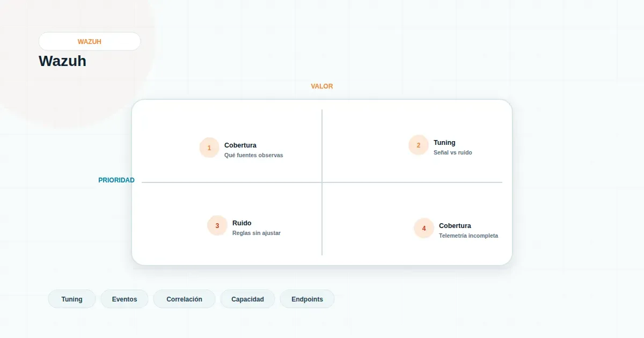Click the Wazuh page heading
644x338 pixels.
click(x=62, y=61)
